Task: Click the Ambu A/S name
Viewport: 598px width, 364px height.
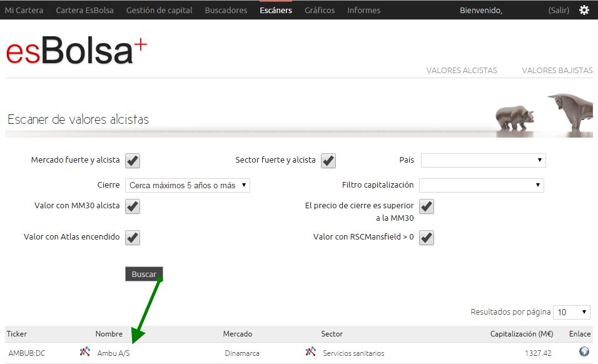Action: [113, 353]
